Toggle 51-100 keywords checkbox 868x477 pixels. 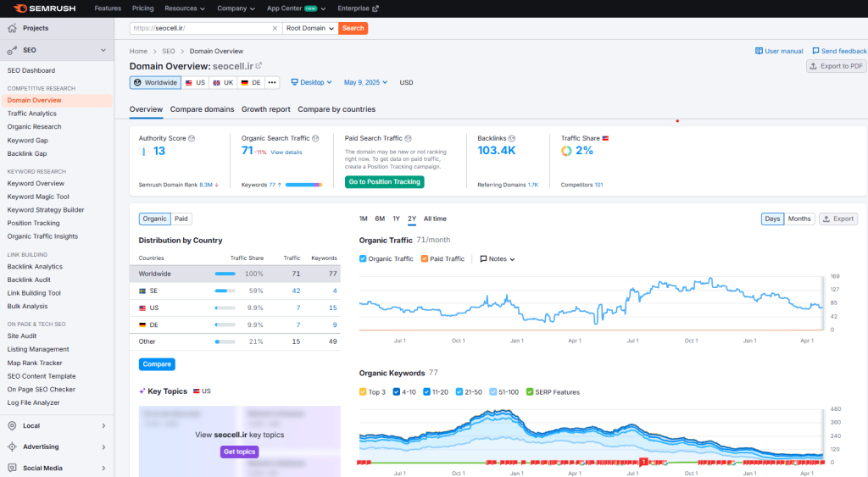(x=493, y=391)
